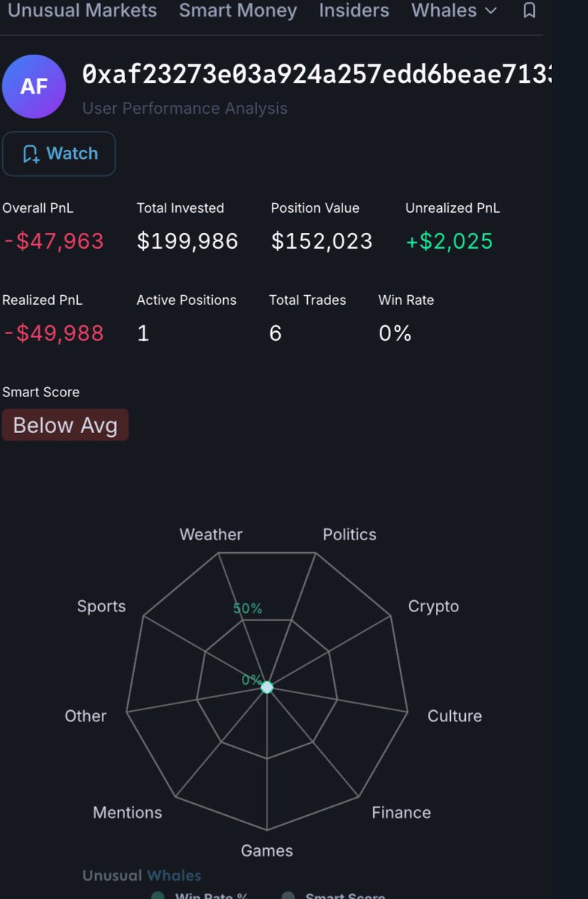Click the Unusual Whales watermark logo

click(x=142, y=875)
